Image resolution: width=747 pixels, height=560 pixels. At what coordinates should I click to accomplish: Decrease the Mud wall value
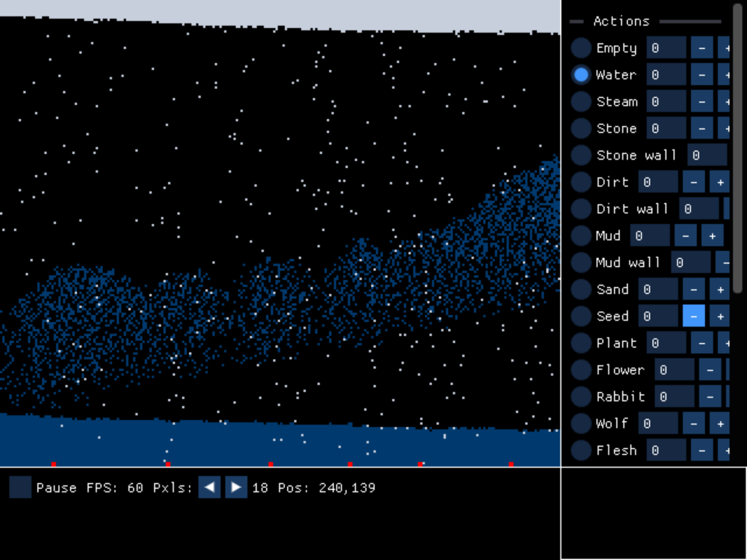(723, 262)
